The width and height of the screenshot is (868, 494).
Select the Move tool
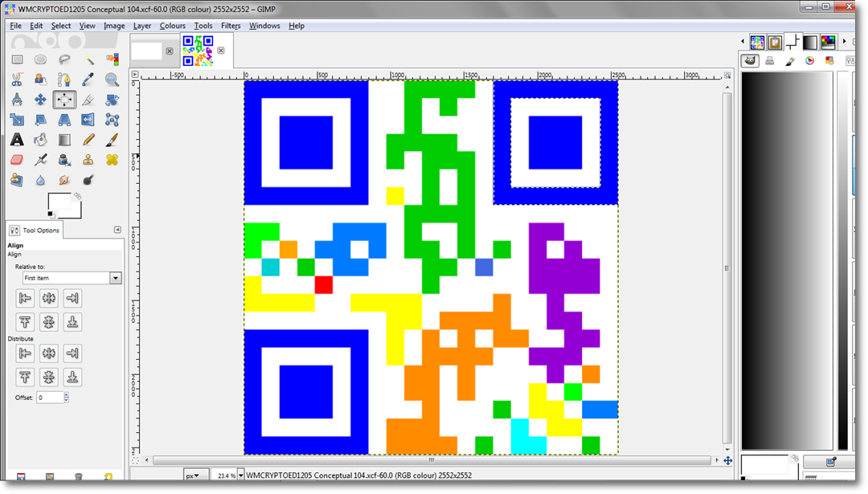40,100
